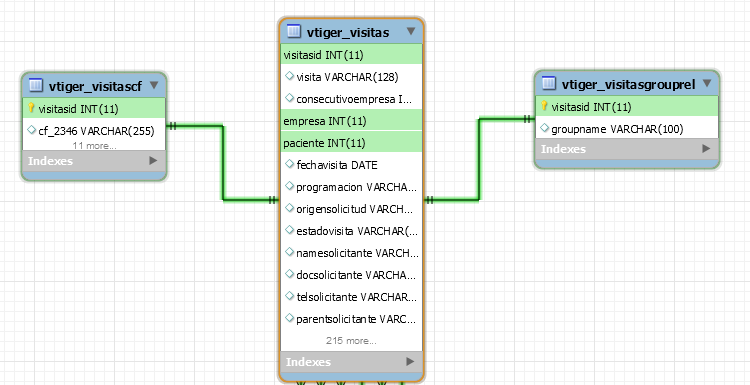This screenshot has height=385, width=750.
Task: Select the paciente INT(11) column row
Action: tap(352, 143)
